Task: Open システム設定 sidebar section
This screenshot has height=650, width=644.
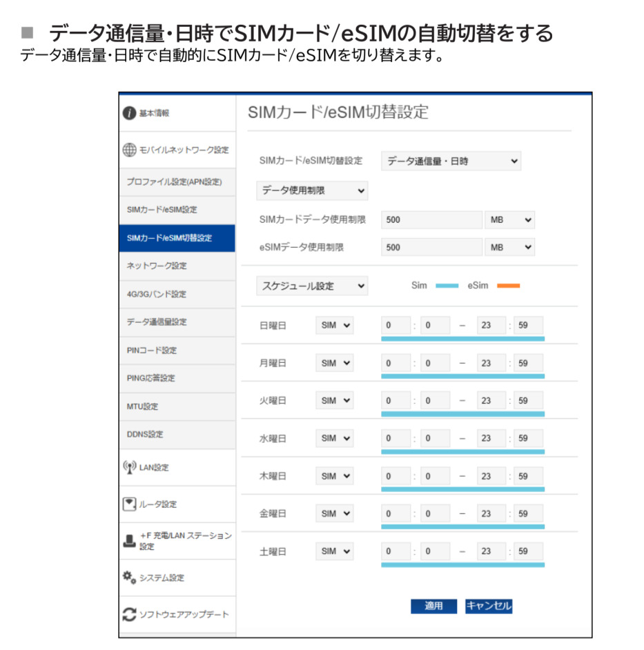Action: 177,578
